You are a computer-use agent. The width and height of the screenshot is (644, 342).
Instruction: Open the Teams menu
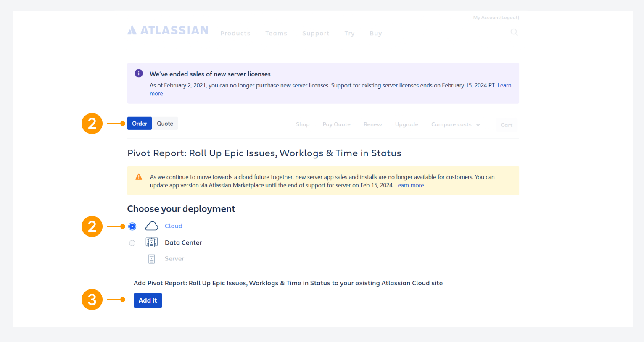pyautogui.click(x=276, y=33)
